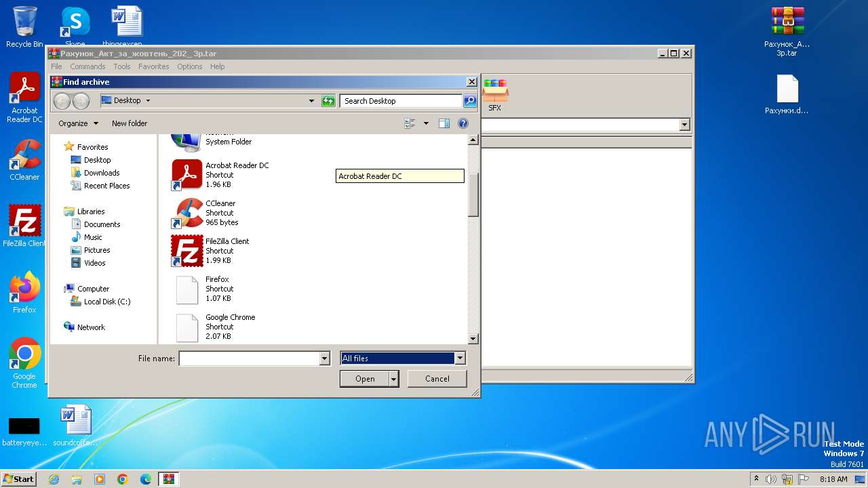Open the Favorites menu in WinRAR
The height and width of the screenshot is (488, 868).
[x=154, y=66]
